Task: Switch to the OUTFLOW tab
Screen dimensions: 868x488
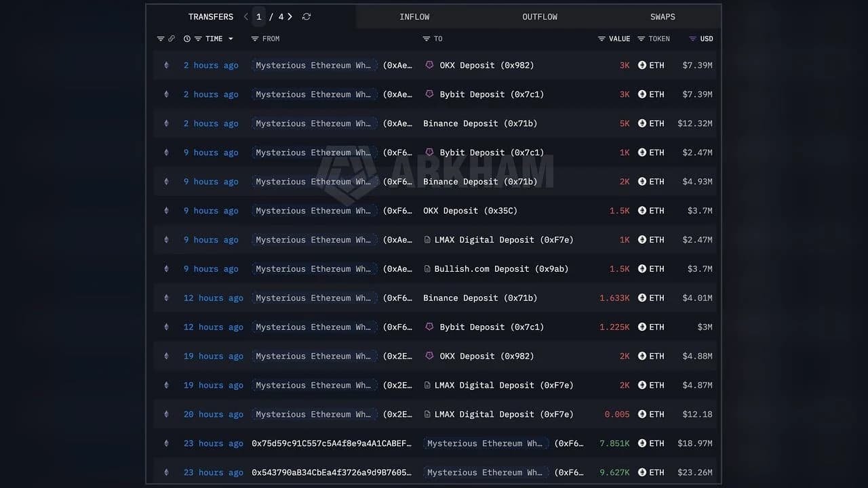Action: click(540, 17)
